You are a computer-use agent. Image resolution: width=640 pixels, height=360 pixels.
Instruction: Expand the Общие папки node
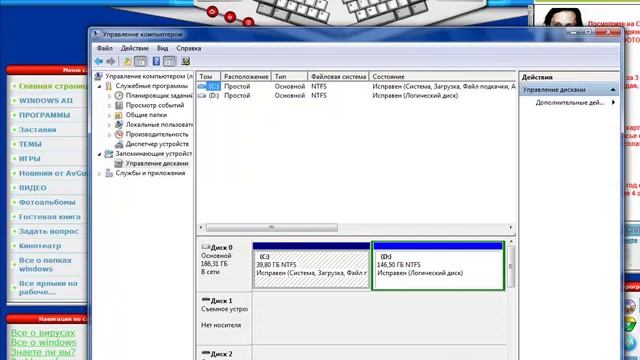point(109,116)
